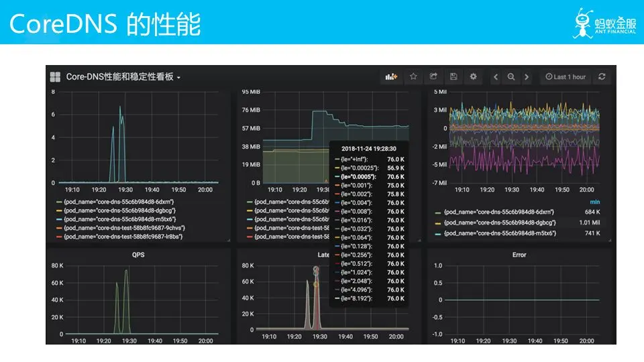Open dashboard settings gear
This screenshot has width=644, height=362.
[473, 76]
